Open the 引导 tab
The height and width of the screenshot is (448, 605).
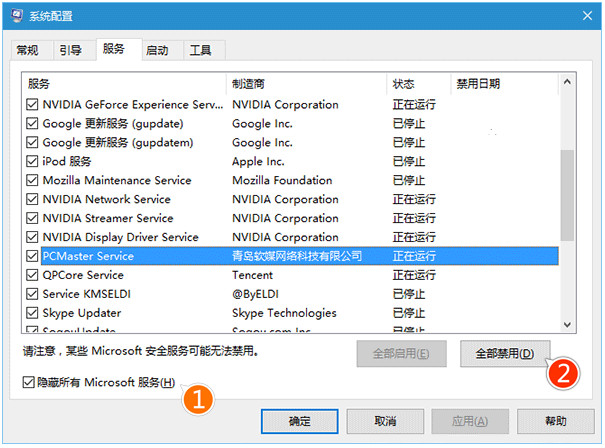click(71, 50)
